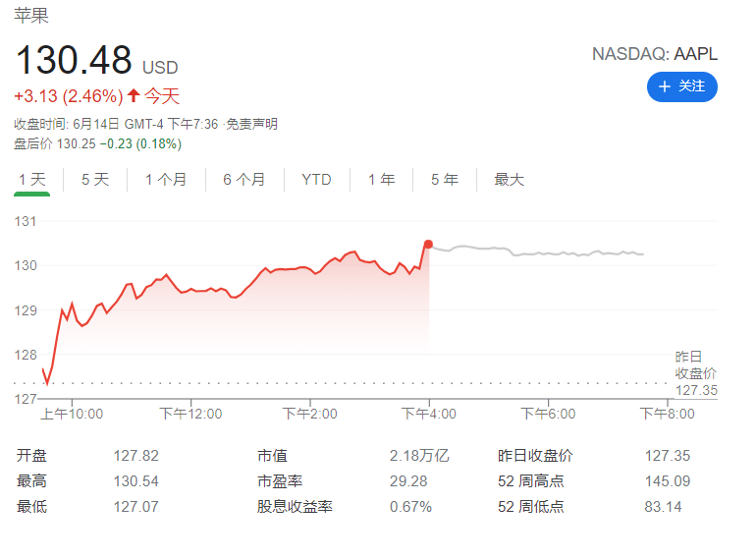
Task: Click the gray after-hours chart line
Action: [x=550, y=253]
